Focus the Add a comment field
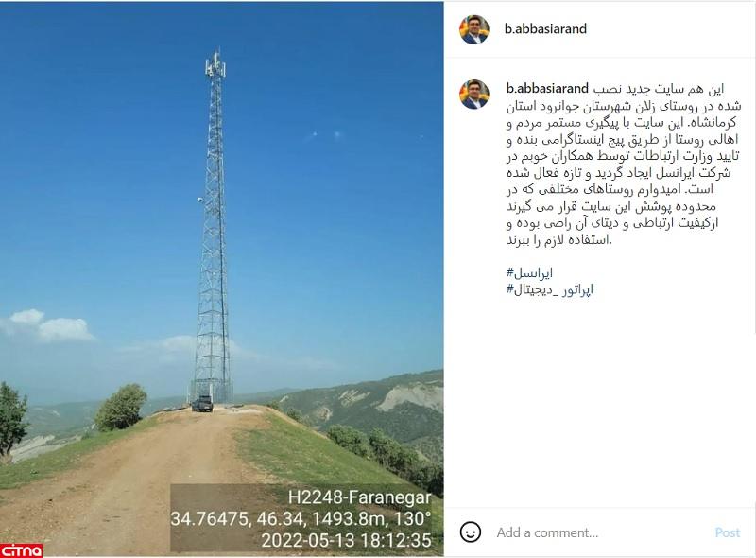 600,532
